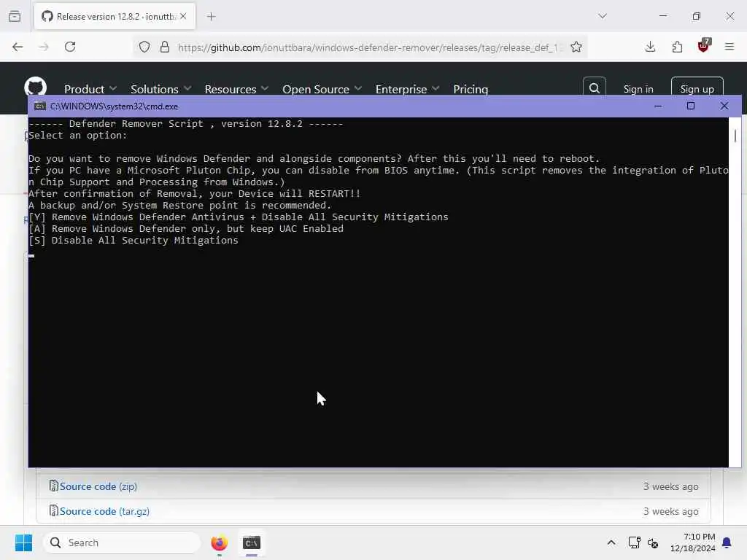The width and height of the screenshot is (747, 560).
Task: Click the cmd taskbar icon
Action: pos(252,542)
